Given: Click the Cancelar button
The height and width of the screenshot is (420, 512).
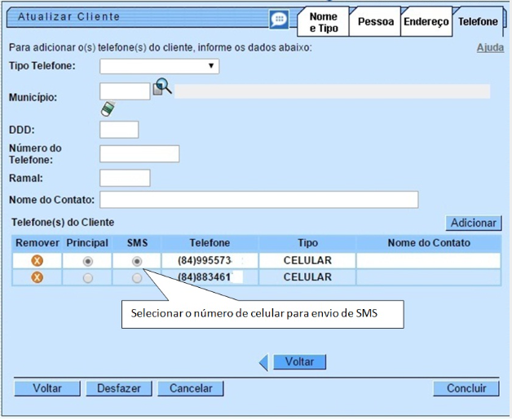Looking at the screenshot, I should (x=191, y=388).
